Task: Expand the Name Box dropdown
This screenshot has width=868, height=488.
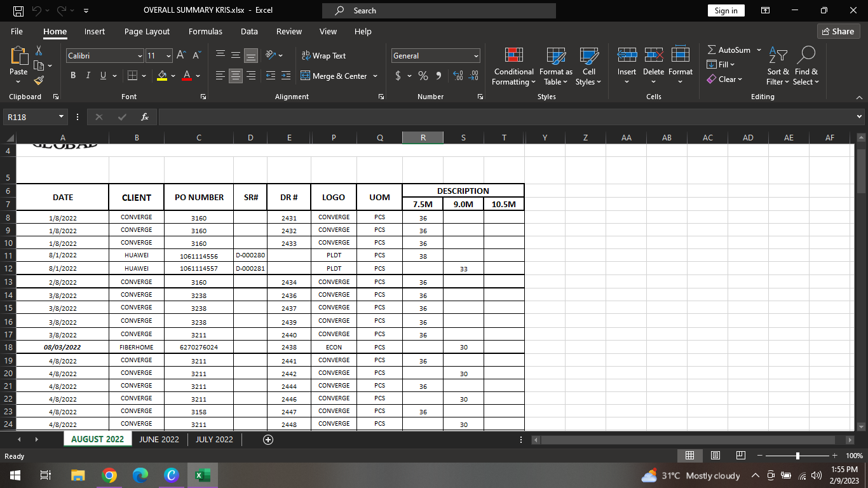Action: [62, 117]
